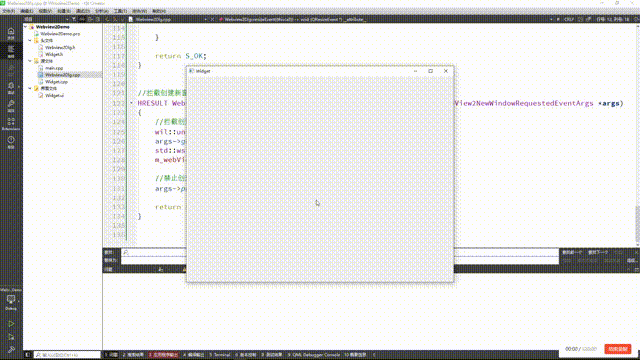Screen dimensions: 640x360
Task: Switch to 3 应用程序输出 pane
Action: click(x=163, y=355)
